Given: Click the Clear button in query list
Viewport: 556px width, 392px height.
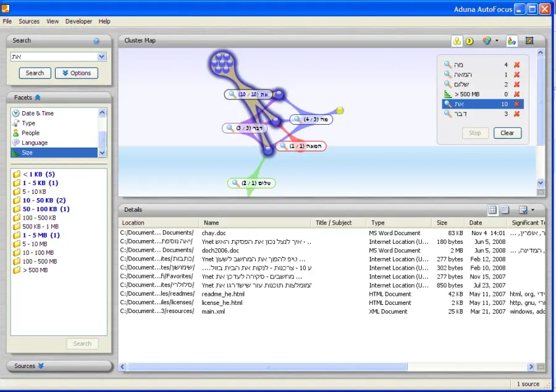Looking at the screenshot, I should click(x=507, y=133).
